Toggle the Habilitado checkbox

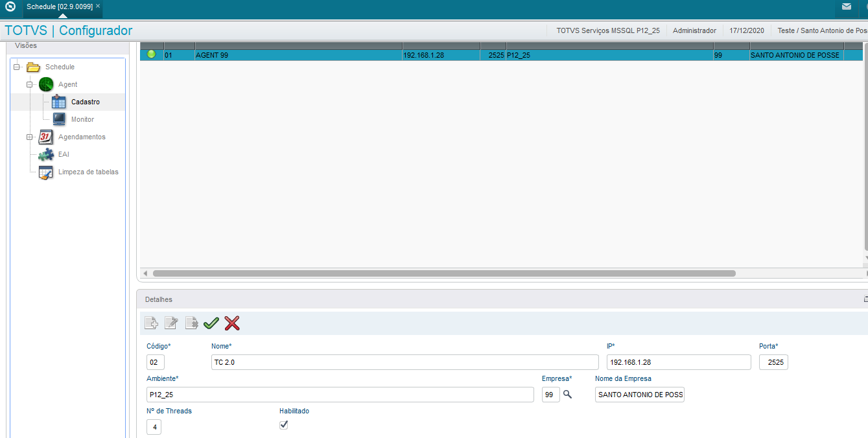pos(283,425)
